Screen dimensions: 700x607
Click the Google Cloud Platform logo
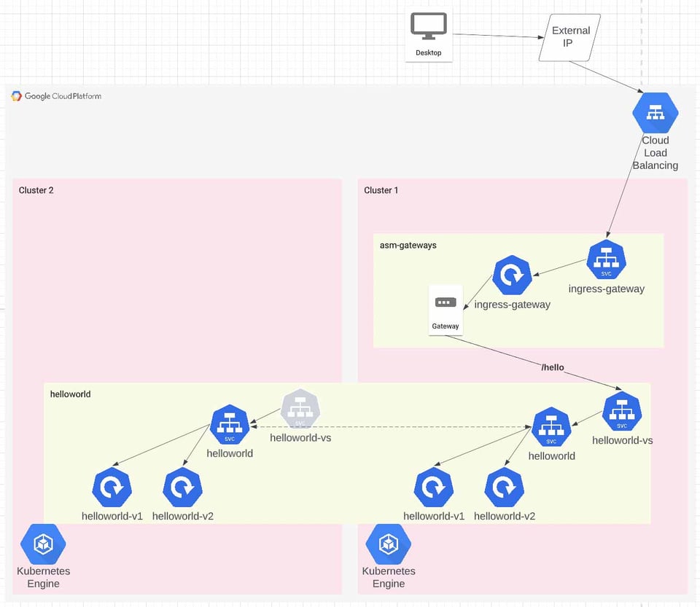[56, 96]
